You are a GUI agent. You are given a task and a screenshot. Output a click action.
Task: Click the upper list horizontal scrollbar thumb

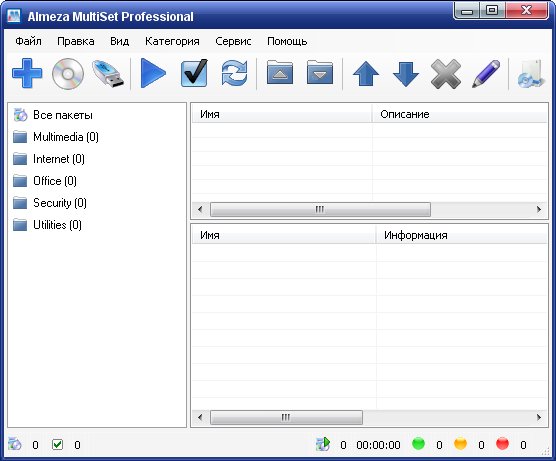pyautogui.click(x=320, y=209)
